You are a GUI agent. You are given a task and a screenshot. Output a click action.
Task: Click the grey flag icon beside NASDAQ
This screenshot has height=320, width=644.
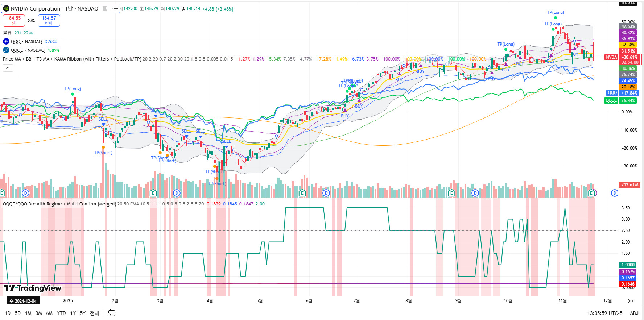coord(105,8)
